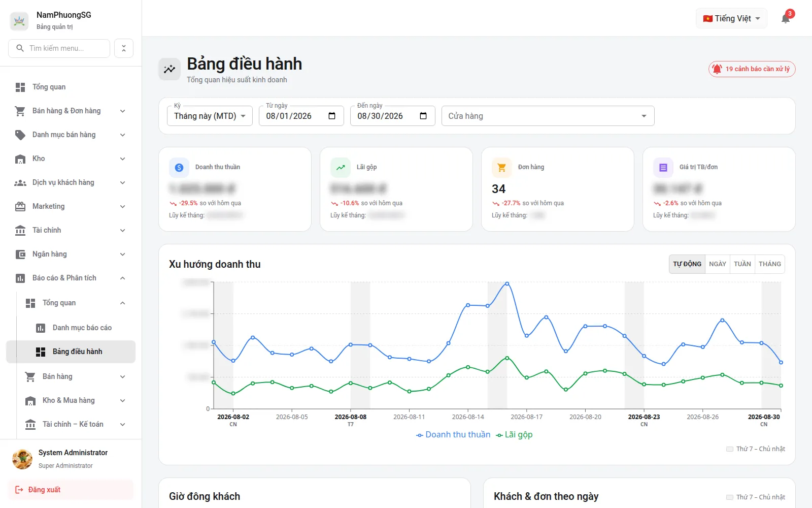Viewport: 812px width, 508px height.
Task: Click the Danh mục bán hàng tag icon
Action: point(20,135)
